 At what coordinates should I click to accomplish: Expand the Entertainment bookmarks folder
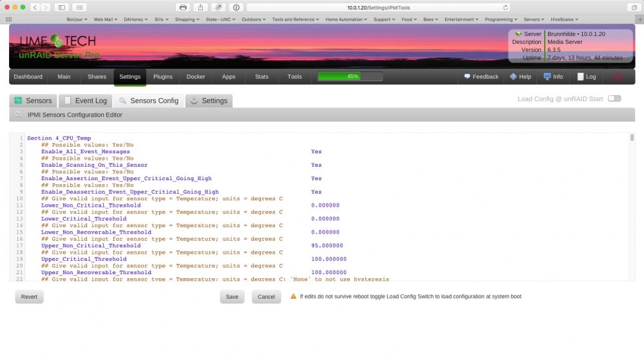pos(461,19)
